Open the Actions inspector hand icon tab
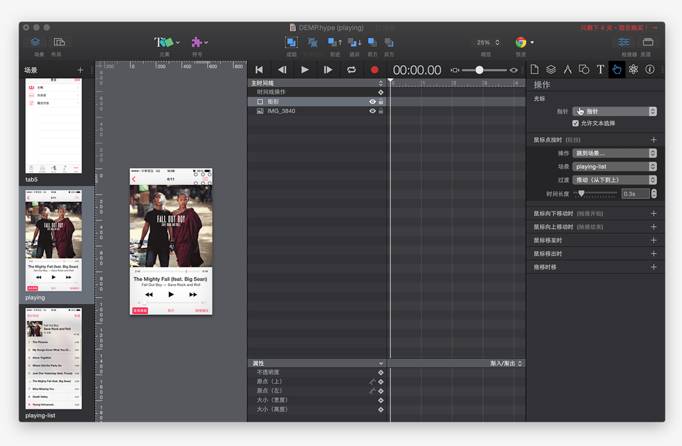The width and height of the screenshot is (682, 446). [617, 70]
